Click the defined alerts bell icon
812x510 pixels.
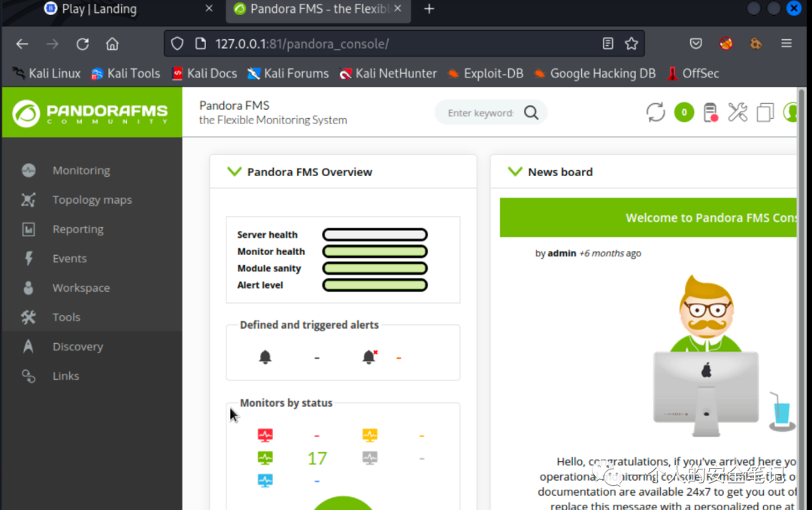click(x=265, y=357)
